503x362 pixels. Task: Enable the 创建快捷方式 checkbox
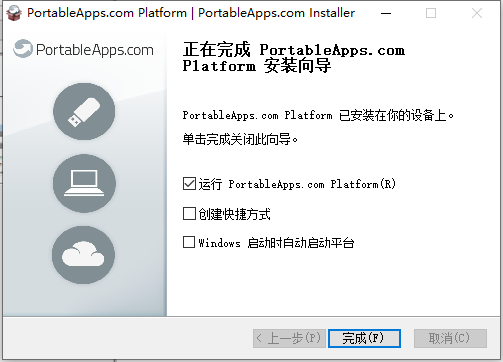point(189,214)
